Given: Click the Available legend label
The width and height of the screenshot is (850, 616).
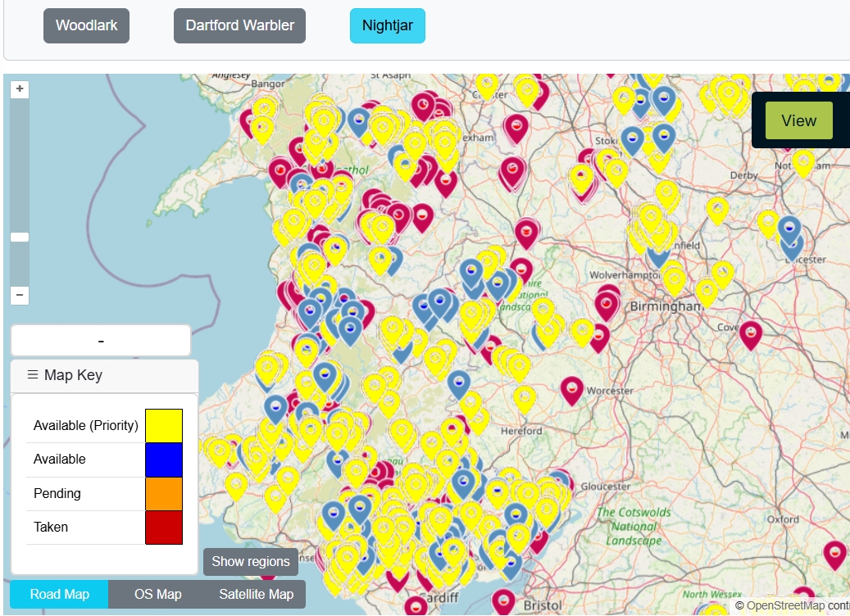Looking at the screenshot, I should 60,460.
